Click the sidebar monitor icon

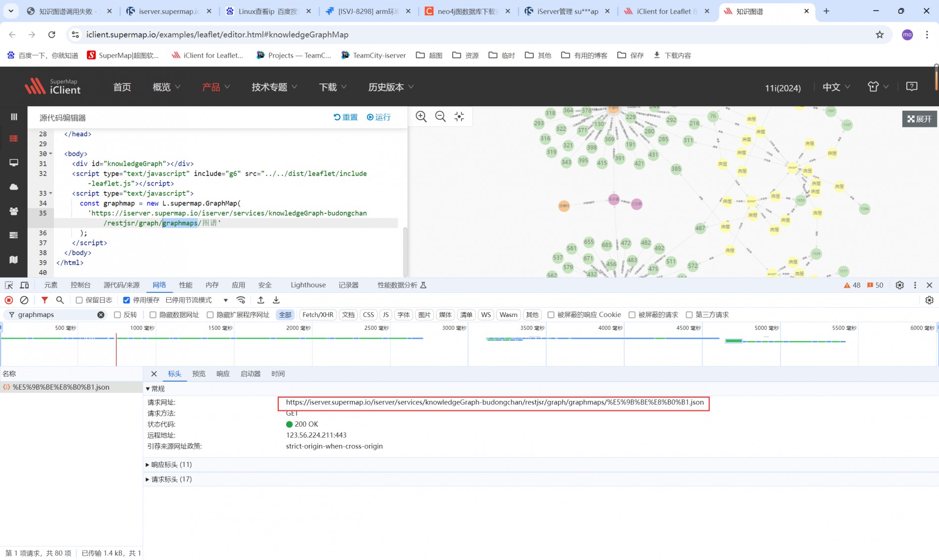click(x=14, y=162)
